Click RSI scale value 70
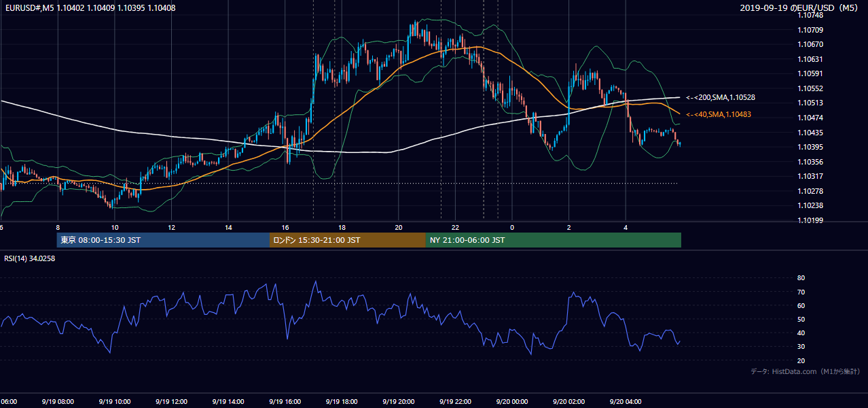Viewport: 868px width, 408px height. tap(801, 292)
